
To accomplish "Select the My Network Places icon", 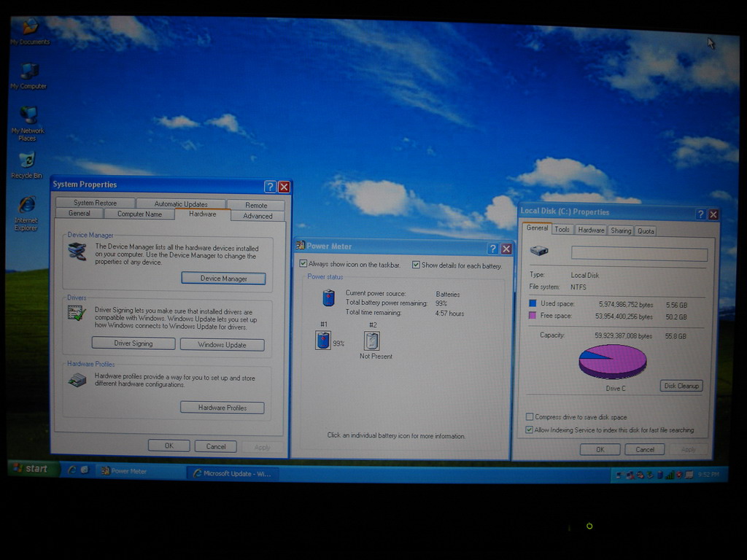I will coord(28,124).
